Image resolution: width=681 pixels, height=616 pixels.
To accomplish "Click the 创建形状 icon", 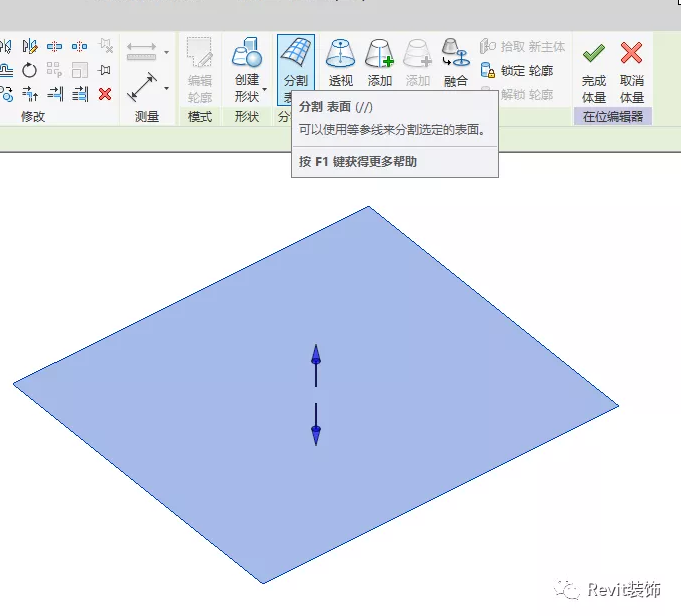I will pos(247,52).
